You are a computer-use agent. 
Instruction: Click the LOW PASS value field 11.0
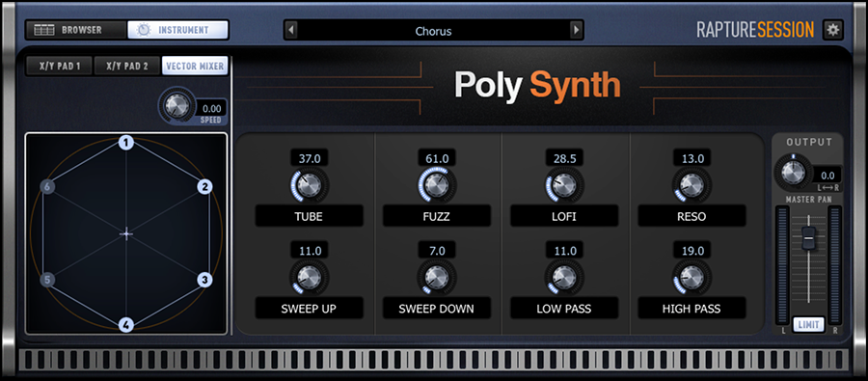[x=564, y=251]
